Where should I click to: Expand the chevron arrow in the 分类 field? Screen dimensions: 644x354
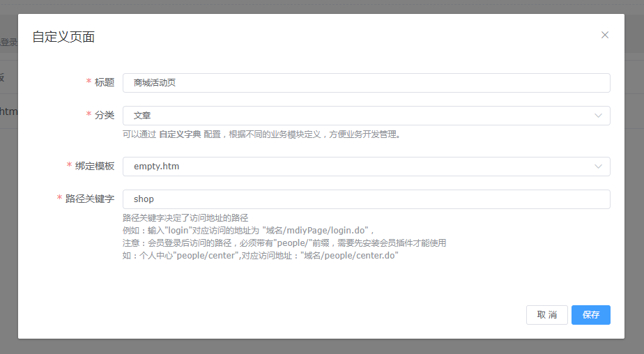coord(598,116)
